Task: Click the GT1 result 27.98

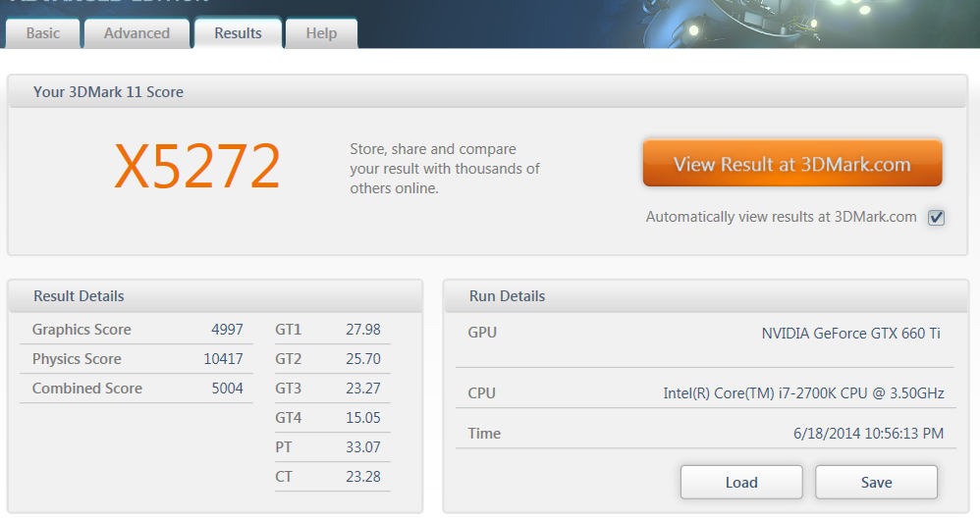Action: click(363, 330)
